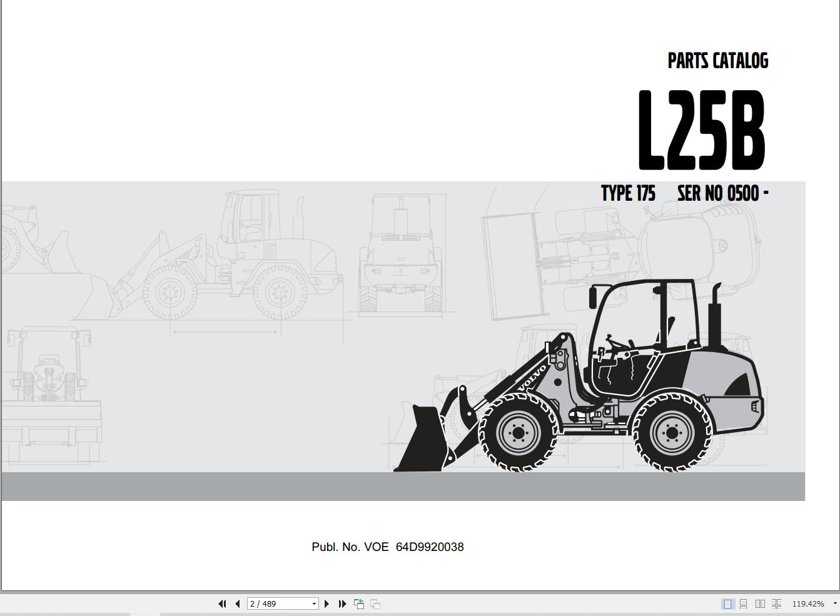Jump to the first page
The height and width of the screenshot is (616, 840).
point(222,603)
